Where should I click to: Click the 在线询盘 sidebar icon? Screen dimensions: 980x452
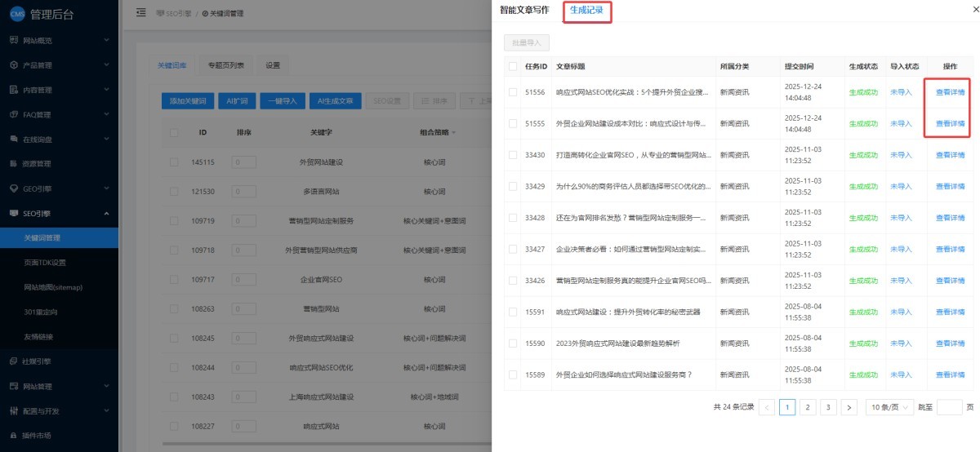14,140
